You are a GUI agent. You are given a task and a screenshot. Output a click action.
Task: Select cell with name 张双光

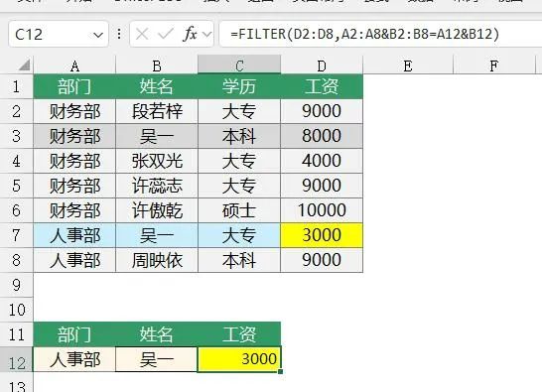(157, 161)
